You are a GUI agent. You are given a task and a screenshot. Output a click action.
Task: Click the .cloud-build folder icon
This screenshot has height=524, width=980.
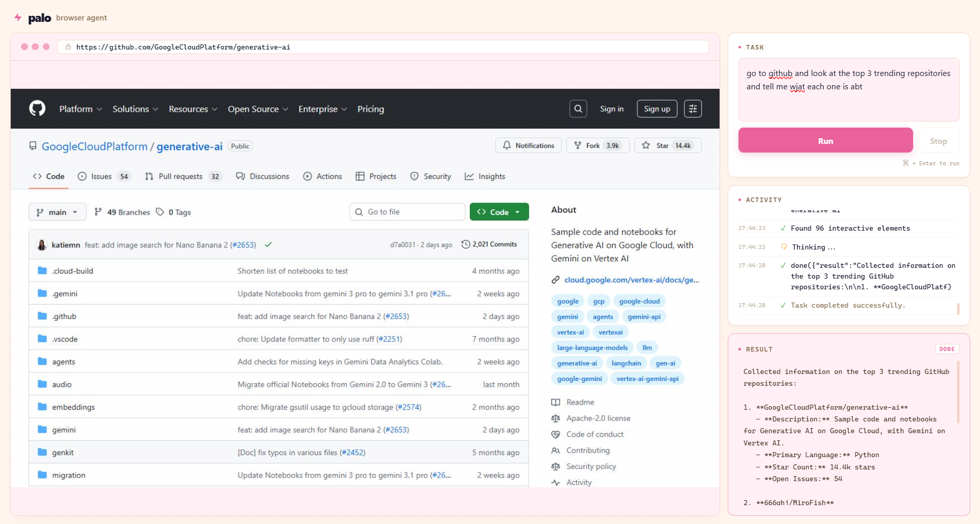42,270
